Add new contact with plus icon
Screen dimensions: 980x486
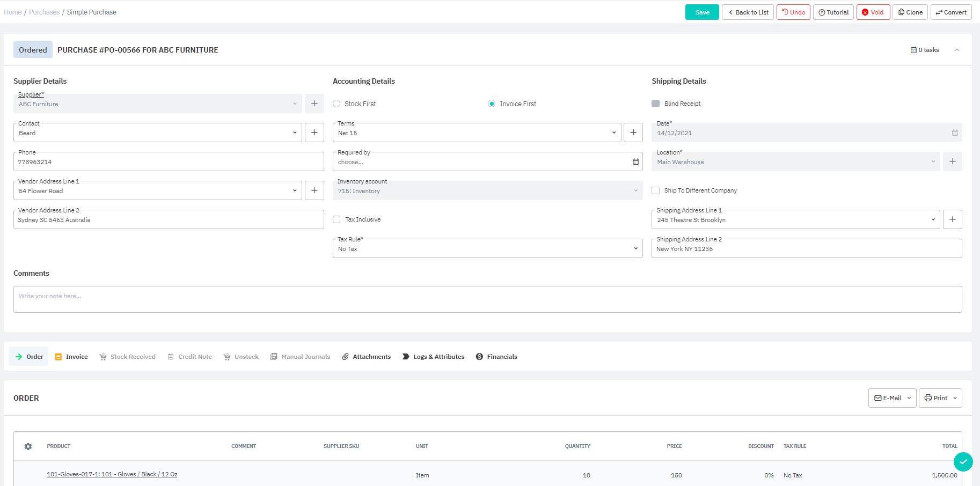pos(314,132)
